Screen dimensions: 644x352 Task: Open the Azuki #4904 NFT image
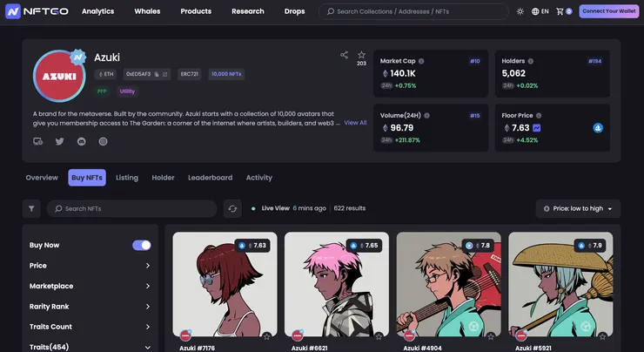pyautogui.click(x=448, y=285)
